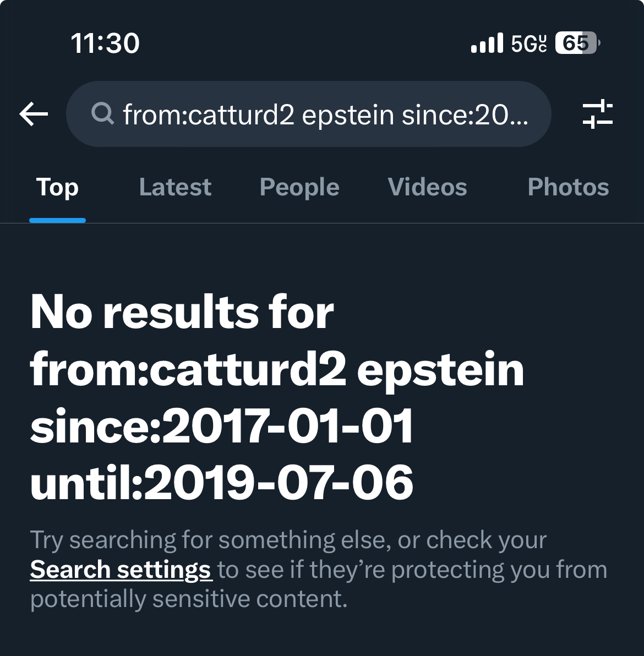This screenshot has height=656, width=644.
Task: Switch to the Latest tab
Action: point(175,187)
